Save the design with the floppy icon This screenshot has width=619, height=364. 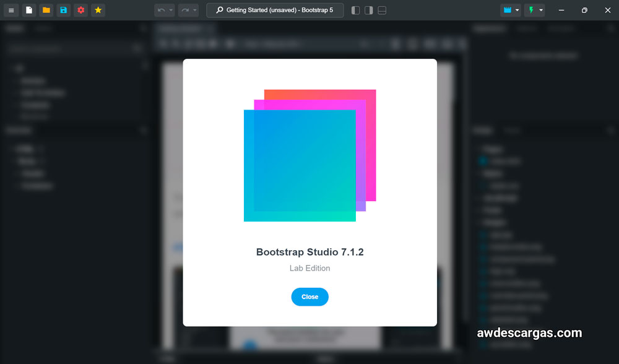[x=64, y=11]
